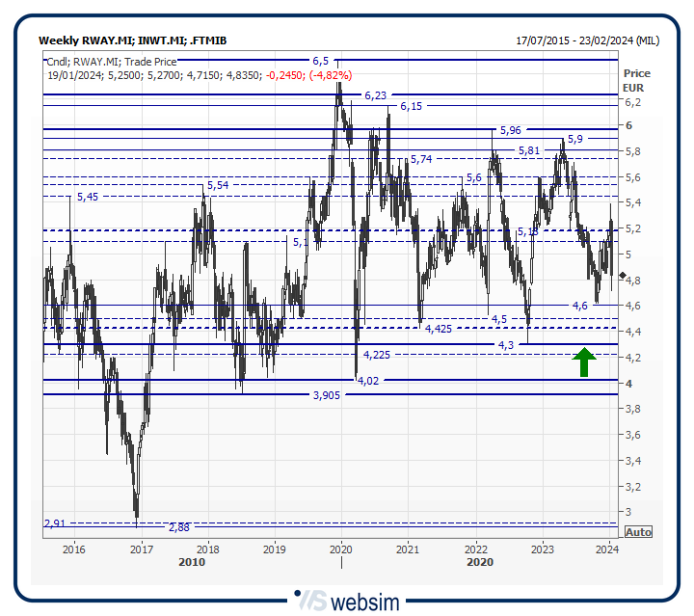Screen dimensions: 694x616
Task: Click the current price diamond marker
Action: (623, 277)
